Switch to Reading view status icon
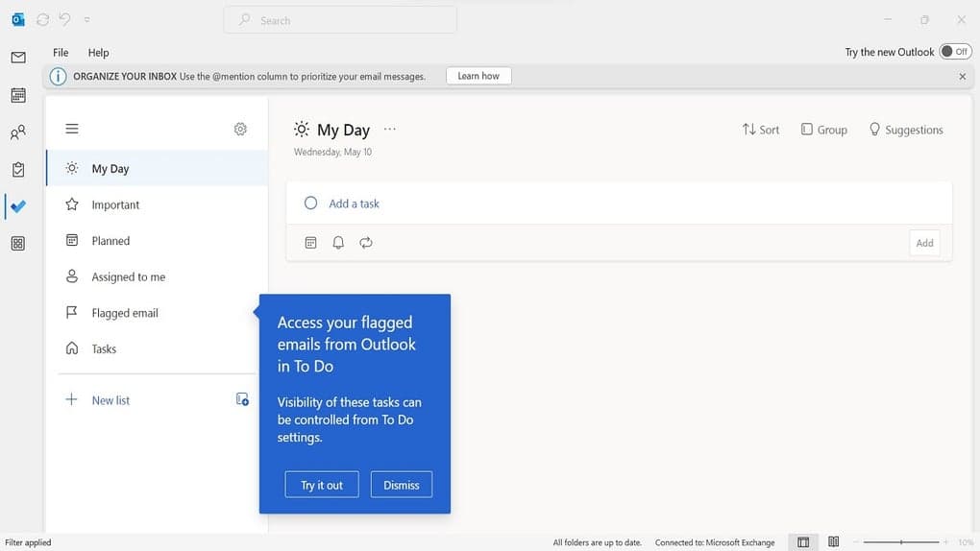The width and height of the screenshot is (980, 551). click(x=833, y=541)
